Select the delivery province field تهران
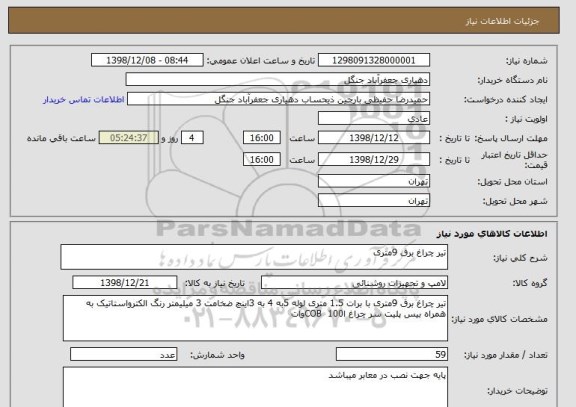This screenshot has width=576, height=407. (374, 181)
